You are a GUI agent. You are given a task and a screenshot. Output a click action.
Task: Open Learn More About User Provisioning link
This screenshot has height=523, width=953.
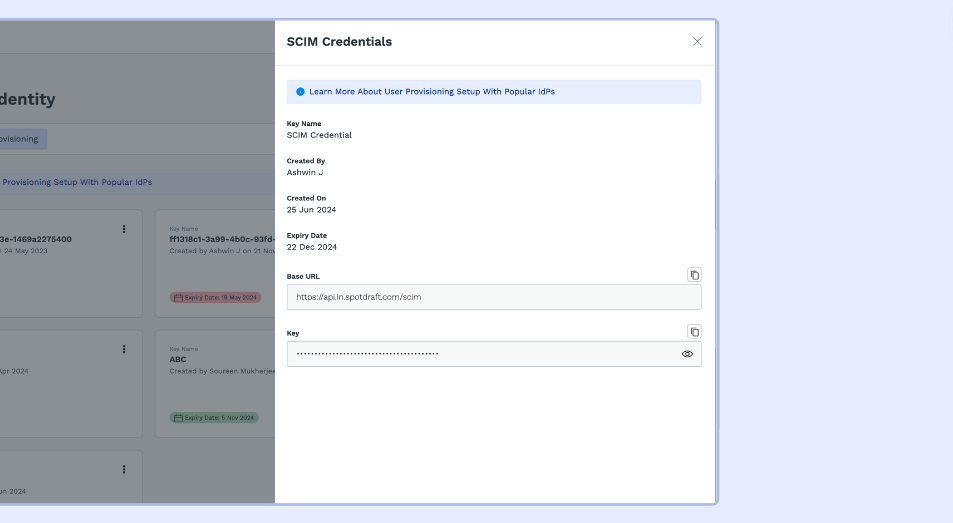(432, 92)
